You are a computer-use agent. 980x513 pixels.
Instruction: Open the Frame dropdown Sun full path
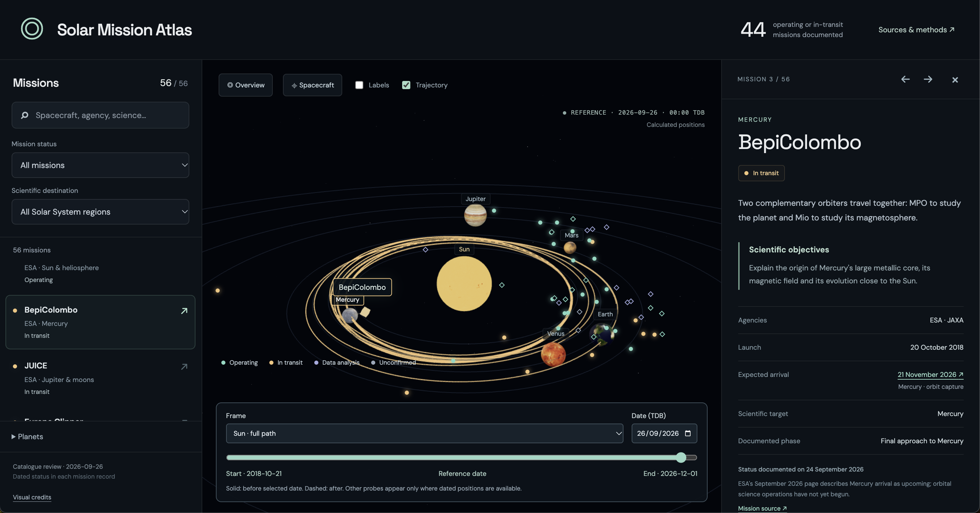pyautogui.click(x=425, y=433)
